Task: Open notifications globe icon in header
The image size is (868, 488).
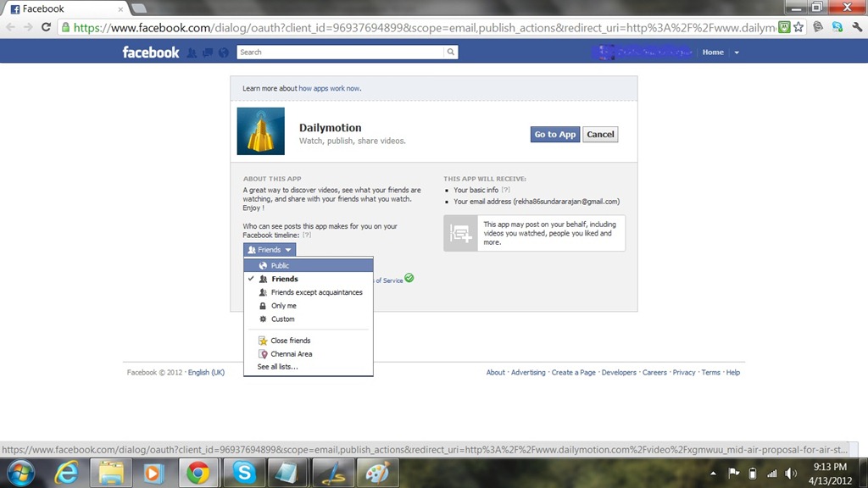Action: point(224,53)
